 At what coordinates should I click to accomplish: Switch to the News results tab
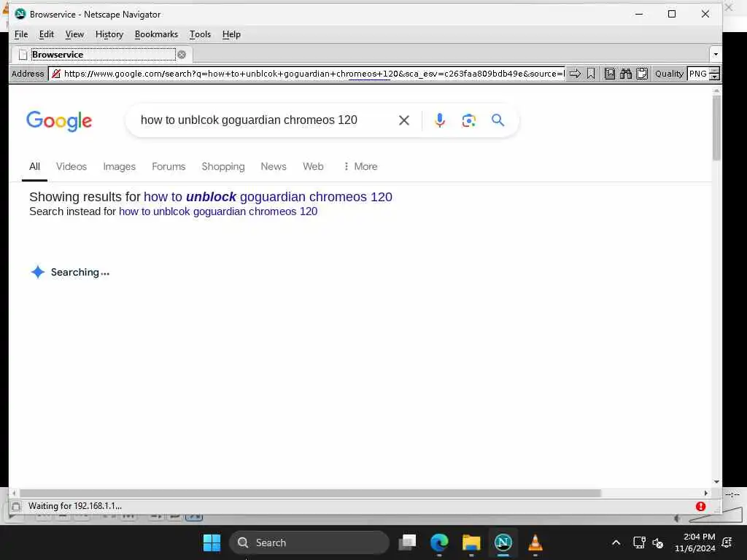pyautogui.click(x=274, y=166)
